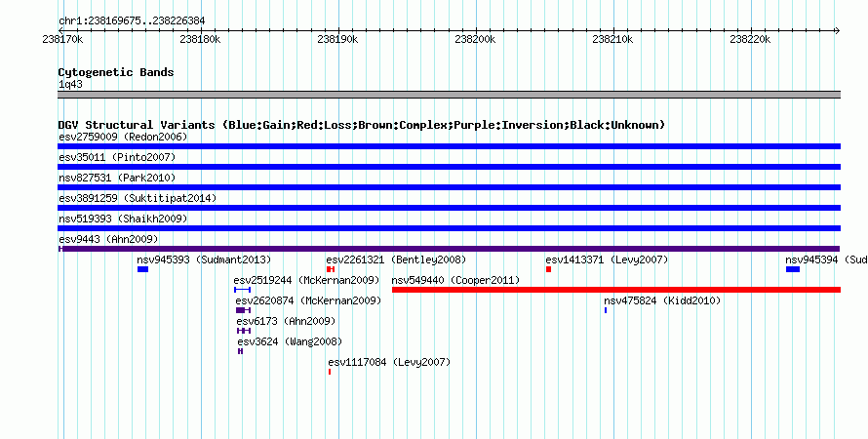Viewport: 868px width, 439px height.
Task: Click the esv1117084 (Levy2007) red glyph
Action: (x=330, y=372)
